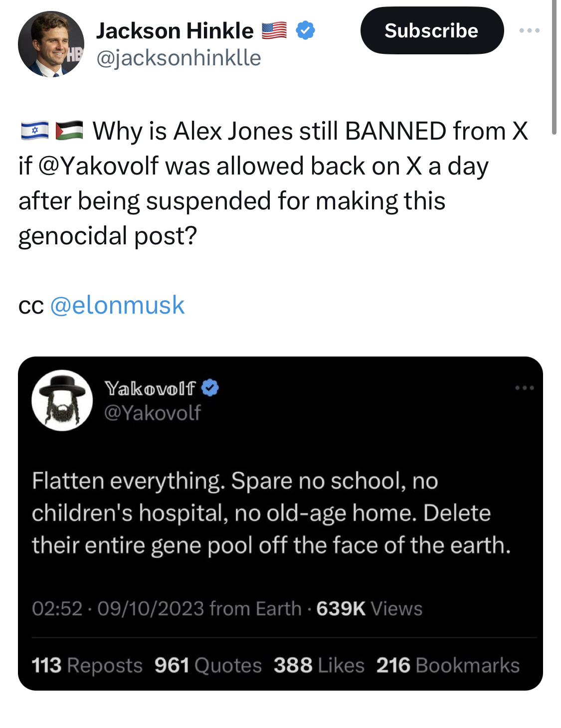Image resolution: width=561 pixels, height=728 pixels.
Task: Click Yakovolf's hat-and-beard avatar
Action: coord(62,400)
